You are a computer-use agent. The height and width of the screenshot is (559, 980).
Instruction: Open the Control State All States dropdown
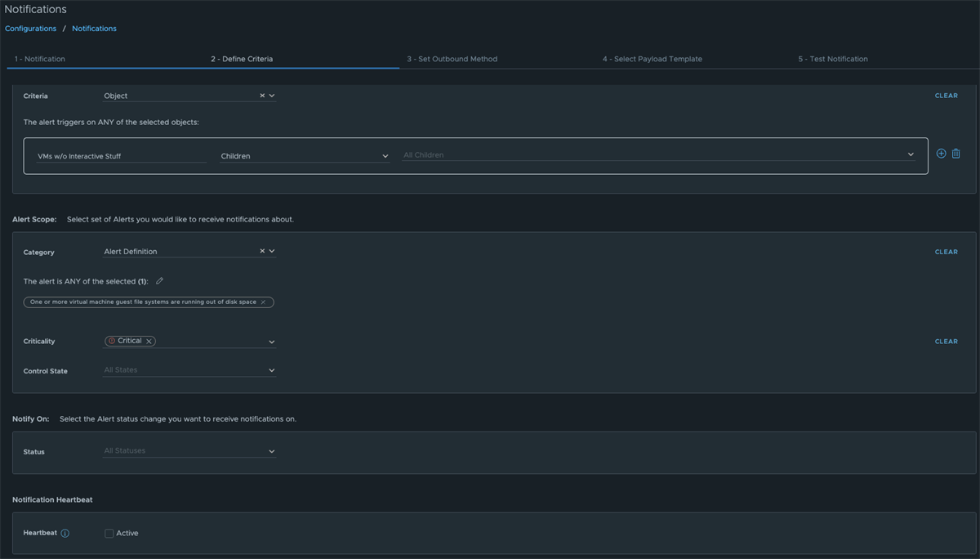pyautogui.click(x=189, y=370)
